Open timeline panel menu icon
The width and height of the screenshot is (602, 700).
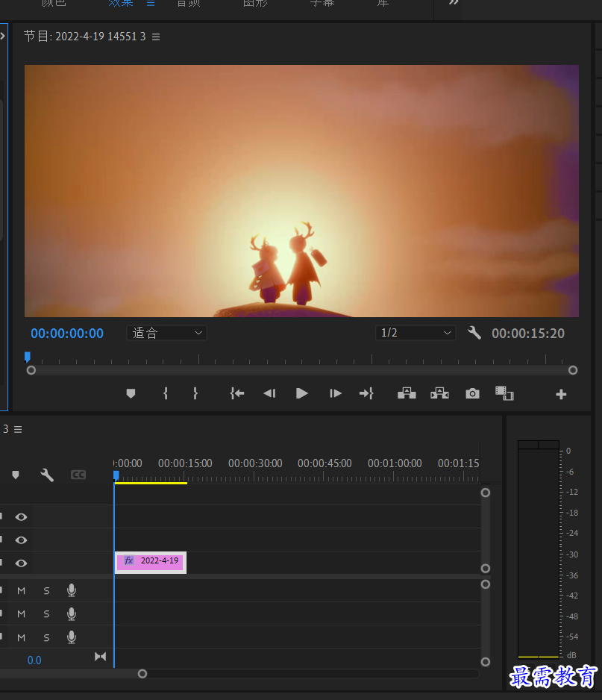tap(18, 429)
